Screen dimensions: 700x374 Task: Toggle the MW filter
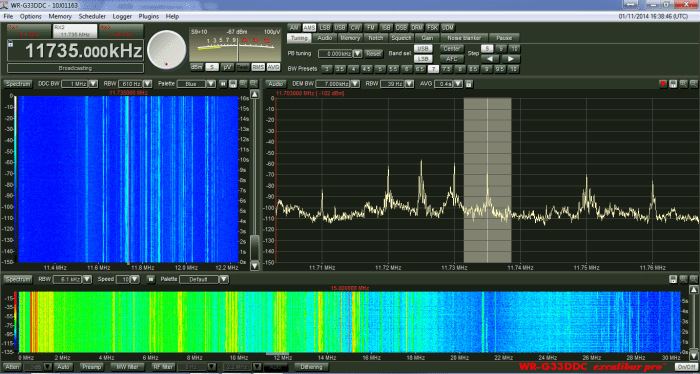[x=128, y=367]
